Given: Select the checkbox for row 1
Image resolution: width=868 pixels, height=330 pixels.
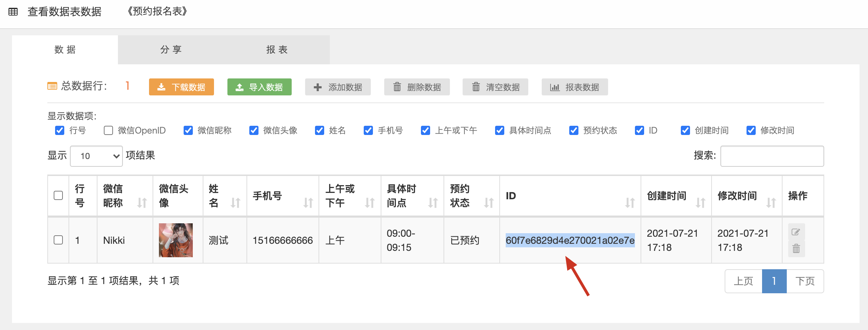Looking at the screenshot, I should click(x=58, y=240).
